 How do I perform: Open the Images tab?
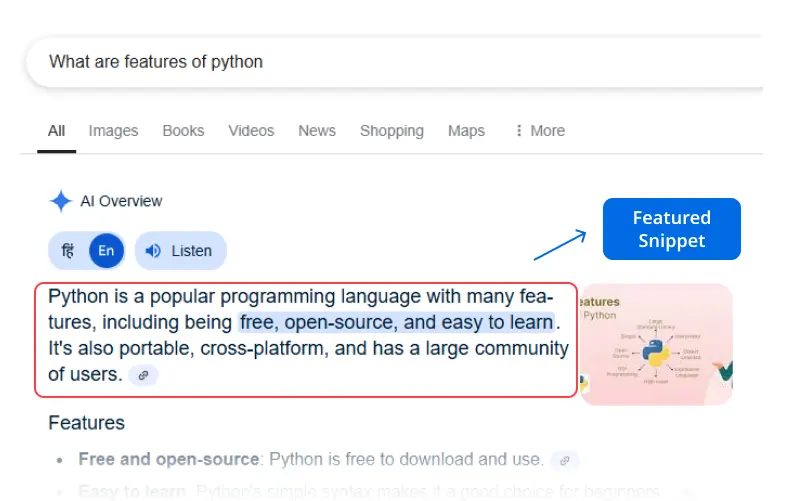(113, 131)
